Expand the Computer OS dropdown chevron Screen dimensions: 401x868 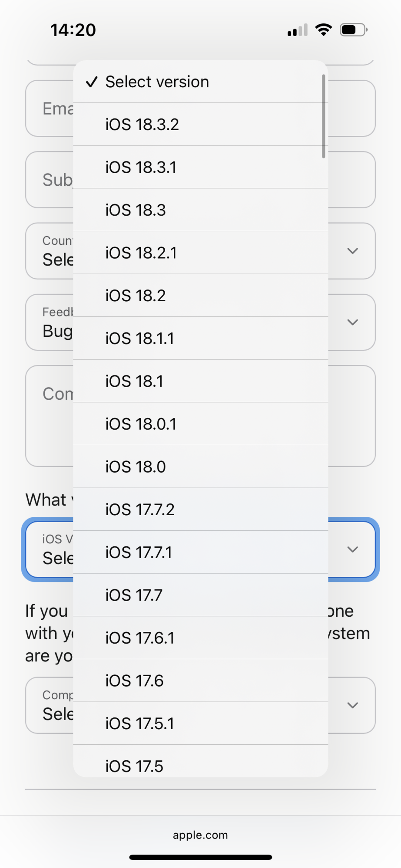pos(353,705)
